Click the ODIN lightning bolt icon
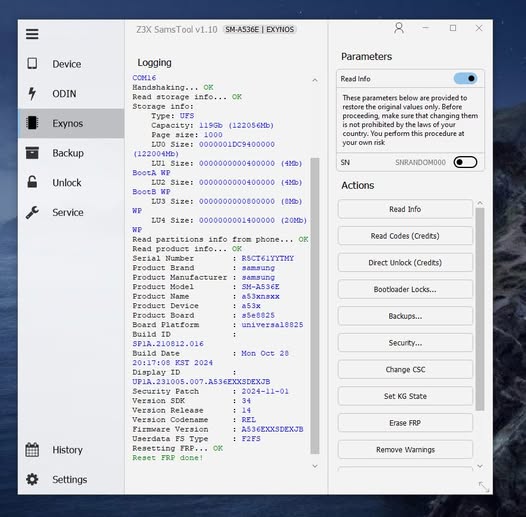 click(32, 94)
